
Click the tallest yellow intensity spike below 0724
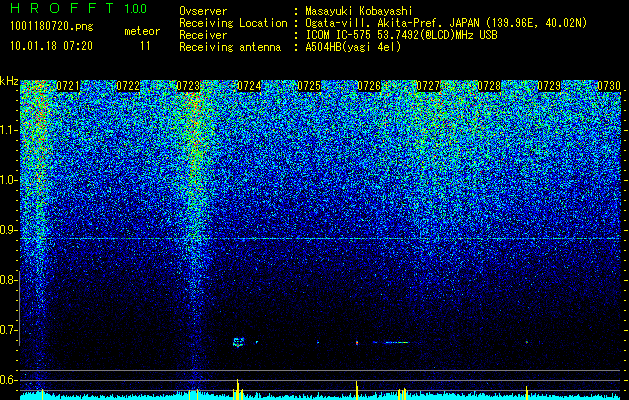(x=237, y=389)
